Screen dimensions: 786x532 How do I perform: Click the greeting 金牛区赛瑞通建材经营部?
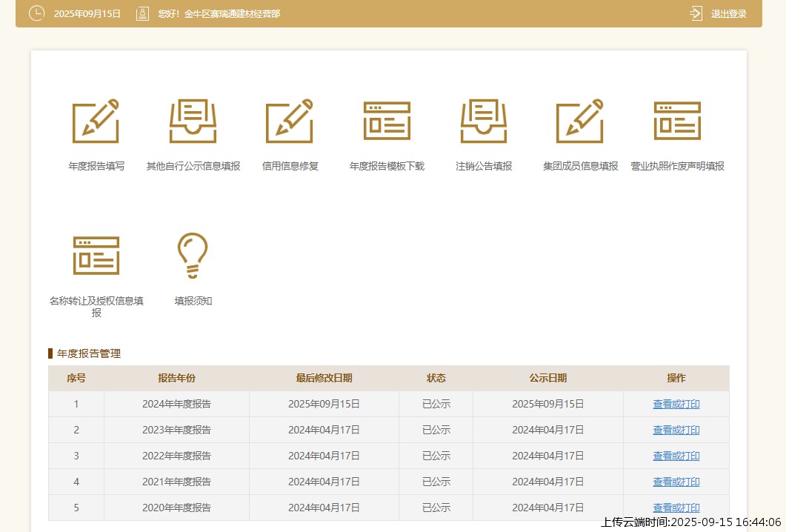pyautogui.click(x=232, y=14)
